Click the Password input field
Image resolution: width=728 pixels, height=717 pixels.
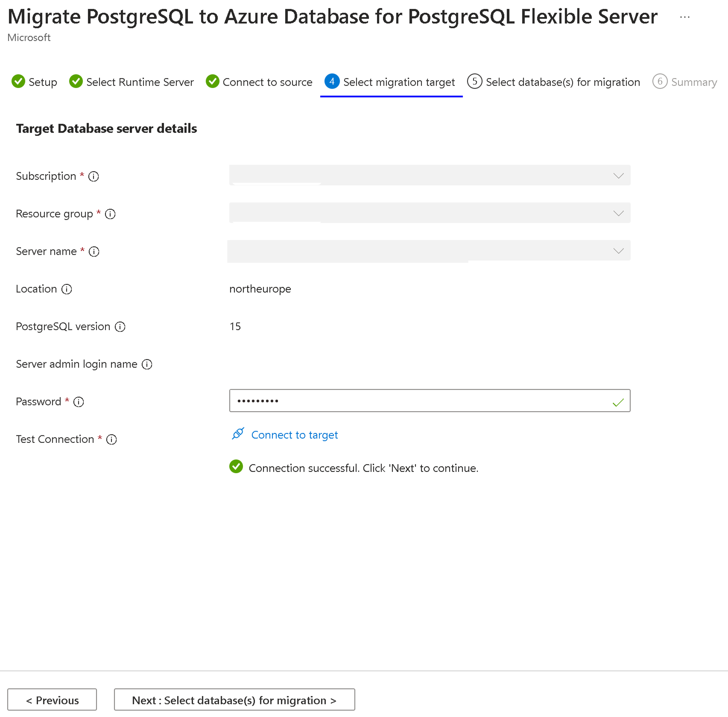point(429,400)
